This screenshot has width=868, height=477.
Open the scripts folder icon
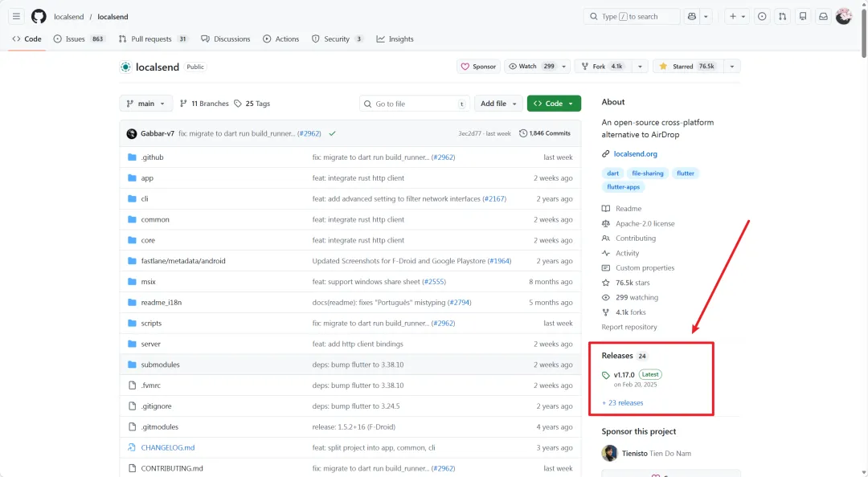tap(132, 323)
